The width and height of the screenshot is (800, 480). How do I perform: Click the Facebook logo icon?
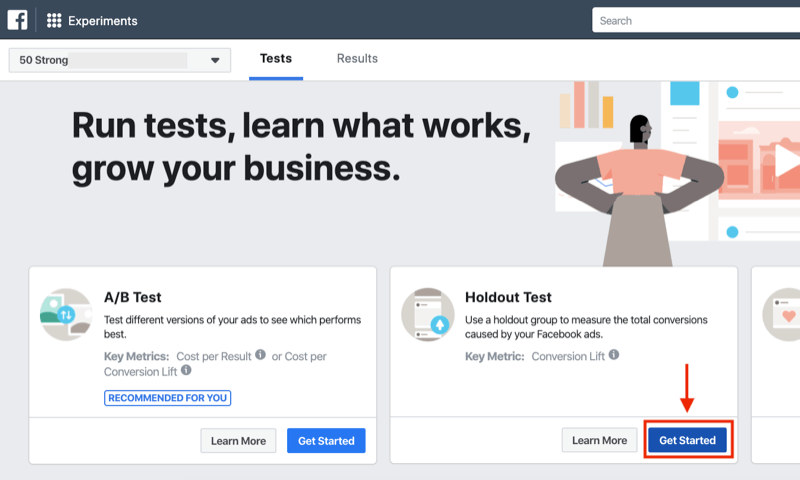tap(18, 20)
